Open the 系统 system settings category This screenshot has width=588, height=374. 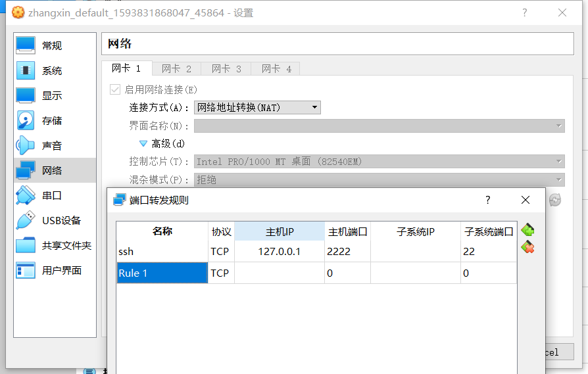point(51,70)
